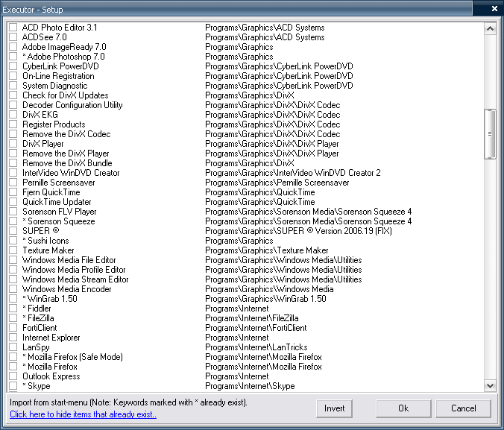Image resolution: width=504 pixels, height=430 pixels.
Task: Click the Programs\Internet\FileZilla path
Action: 252,317
